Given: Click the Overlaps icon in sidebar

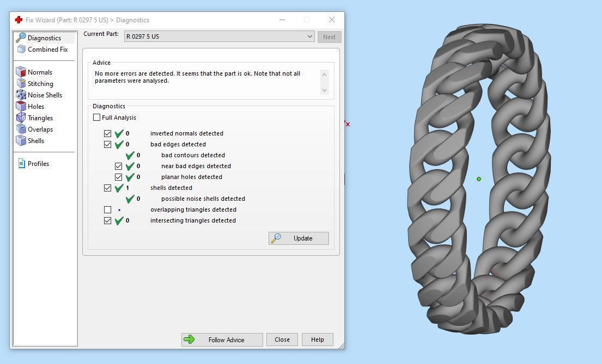Looking at the screenshot, I should click(x=21, y=129).
